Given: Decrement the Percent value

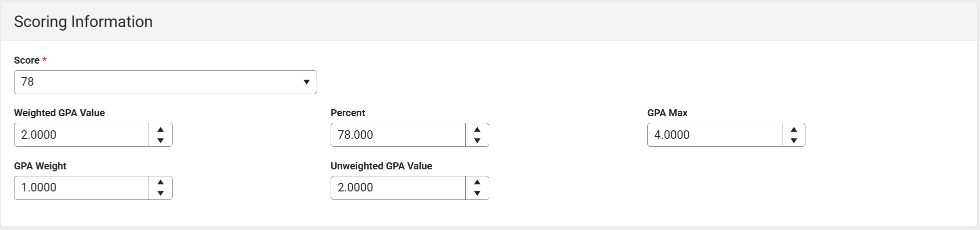Looking at the screenshot, I should 477,141.
